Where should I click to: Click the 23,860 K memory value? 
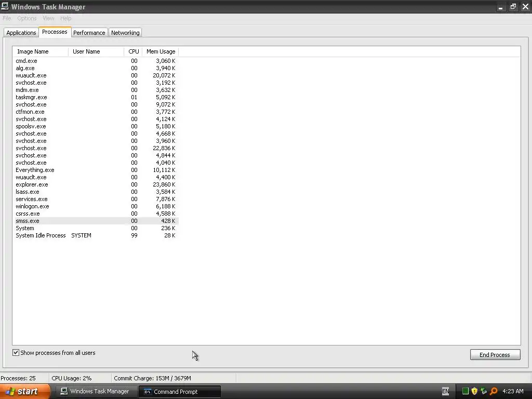tap(164, 184)
